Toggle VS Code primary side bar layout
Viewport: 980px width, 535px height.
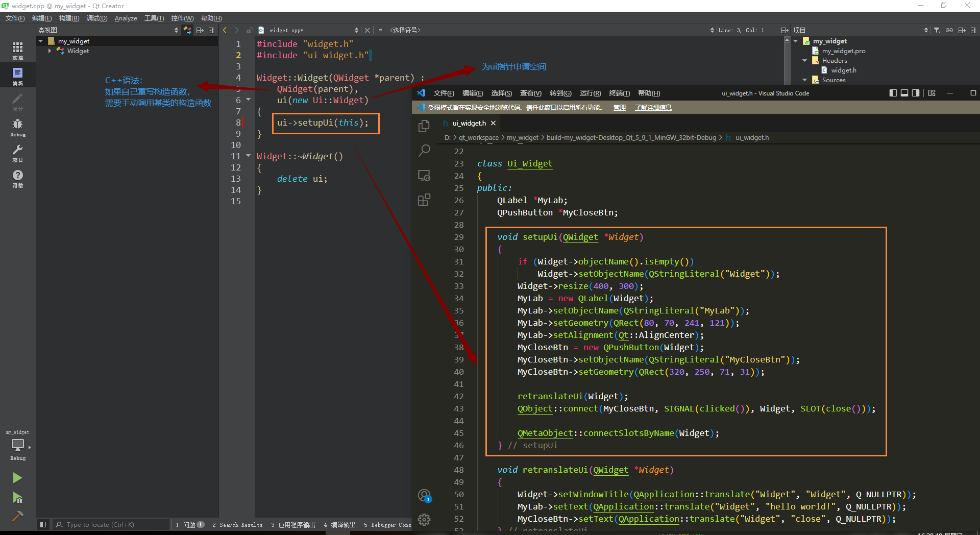[893, 93]
